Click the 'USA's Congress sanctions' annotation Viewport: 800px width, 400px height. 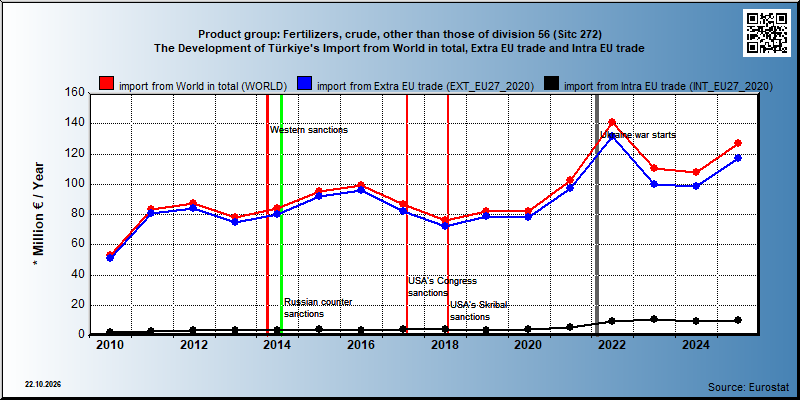click(x=442, y=287)
